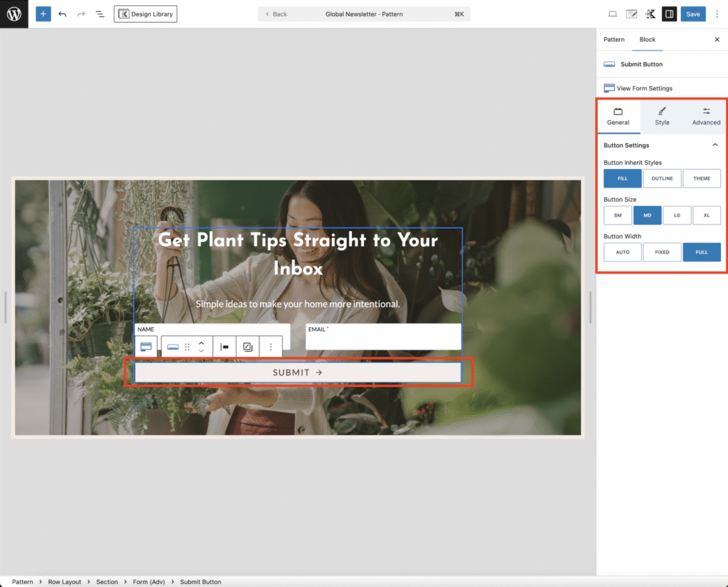Select the OUTLINE button inherit style

coord(662,178)
